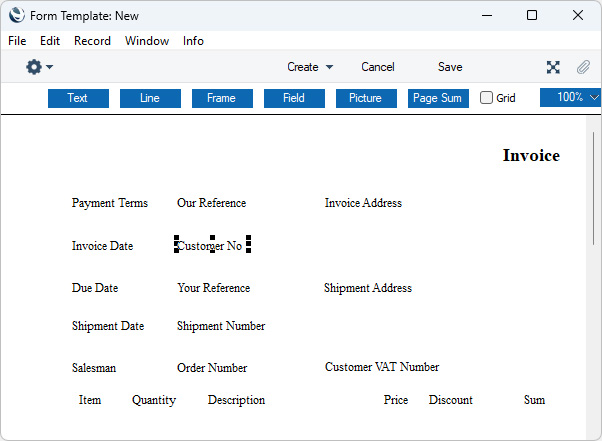Select the Frame tool button
The width and height of the screenshot is (602, 441).
tap(222, 98)
